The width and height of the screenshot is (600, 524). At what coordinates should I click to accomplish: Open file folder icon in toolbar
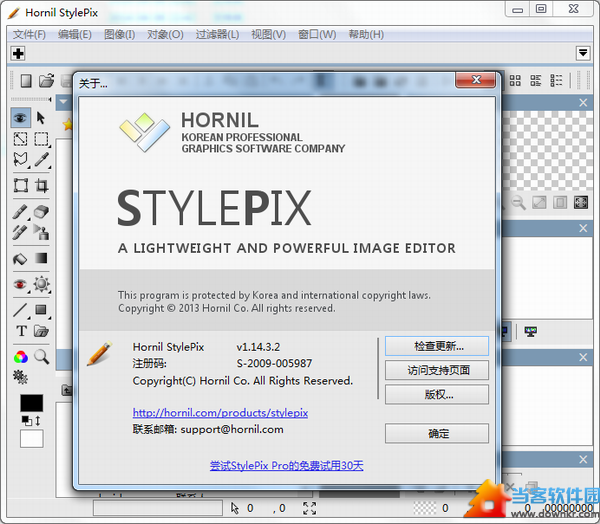point(46,81)
